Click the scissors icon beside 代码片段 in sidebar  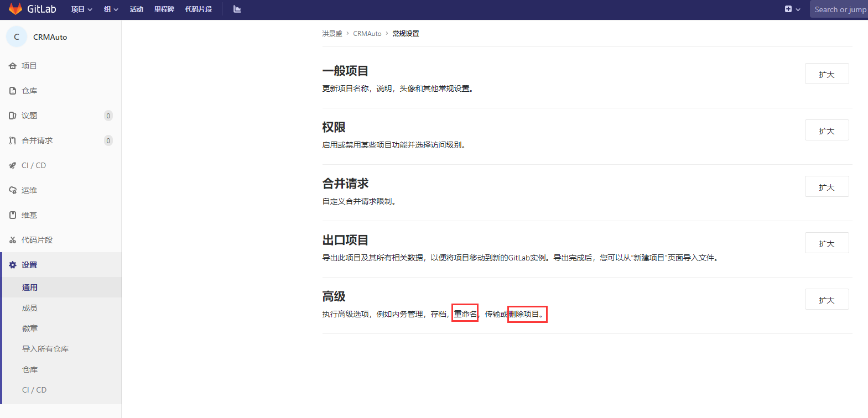coord(13,240)
